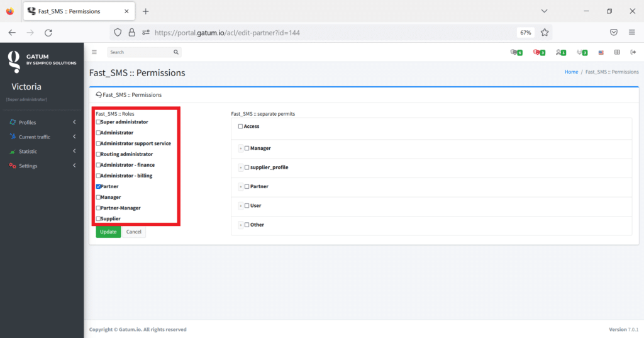Expand Statistic menu chevron

tap(74, 151)
